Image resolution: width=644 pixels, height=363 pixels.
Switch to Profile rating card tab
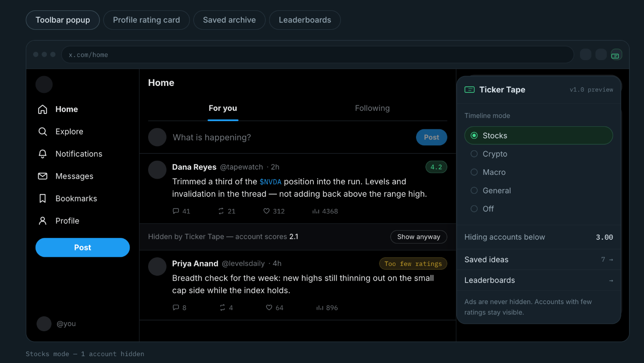(146, 20)
